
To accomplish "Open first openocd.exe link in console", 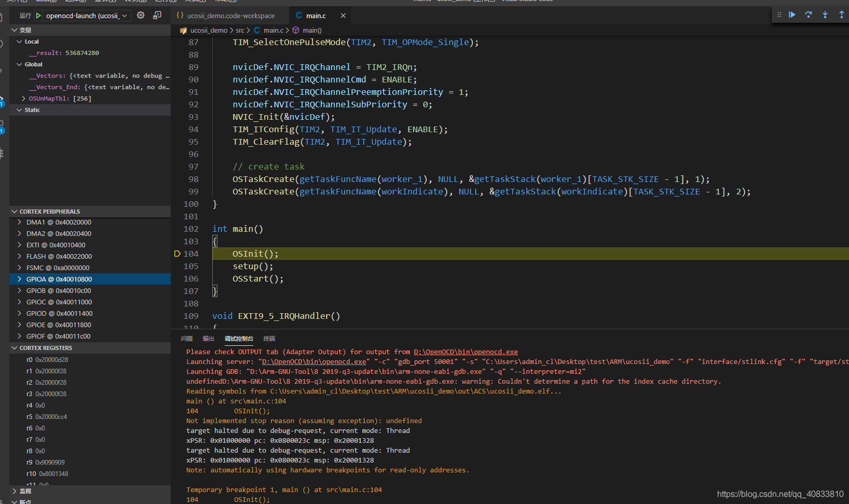I will [465, 352].
